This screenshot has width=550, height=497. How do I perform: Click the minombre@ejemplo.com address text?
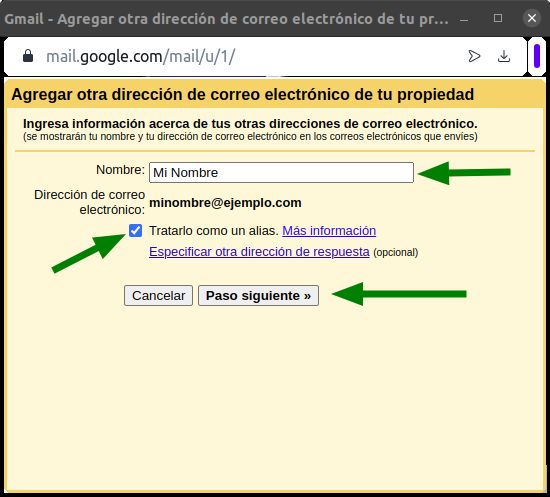[225, 203]
